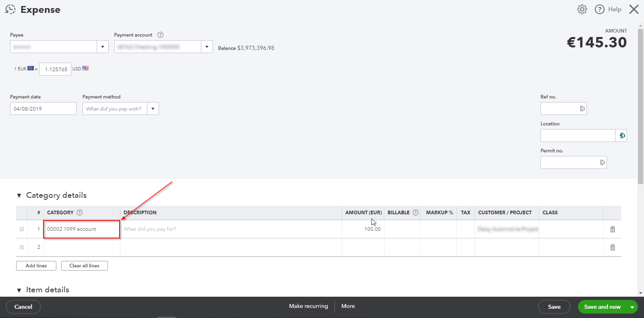Click the exchange rate field
The height and width of the screenshot is (318, 644).
point(55,69)
